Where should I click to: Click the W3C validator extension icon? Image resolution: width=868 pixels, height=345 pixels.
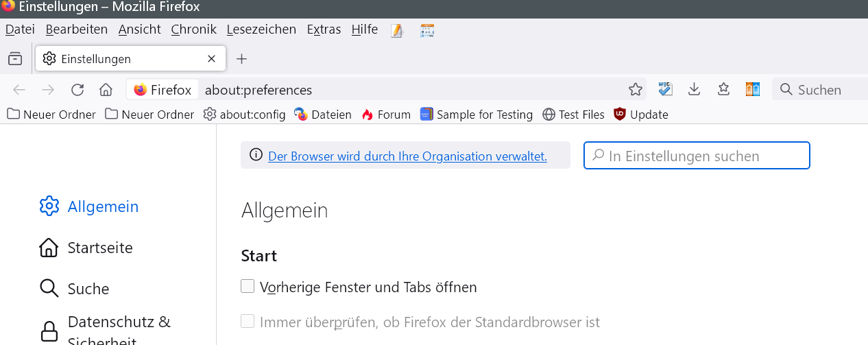(665, 89)
